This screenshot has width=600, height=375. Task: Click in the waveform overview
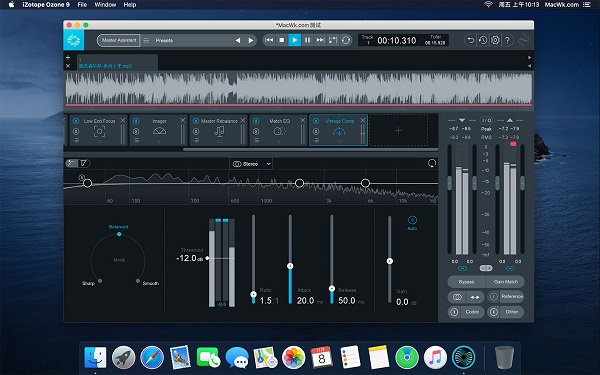click(298, 89)
